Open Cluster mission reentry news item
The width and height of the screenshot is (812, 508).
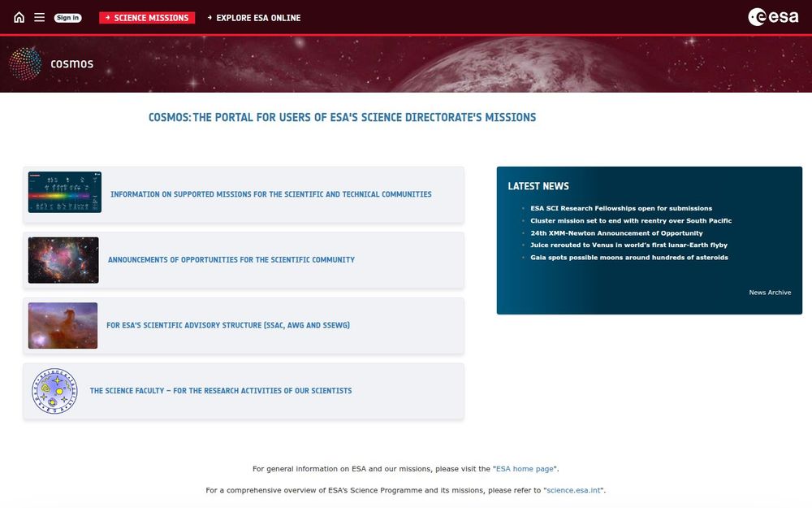point(631,221)
